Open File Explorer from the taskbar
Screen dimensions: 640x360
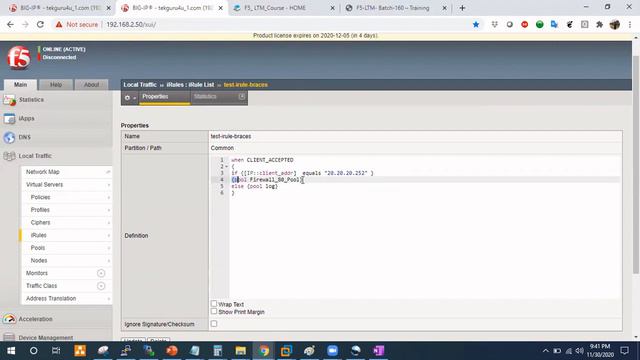coord(240,351)
